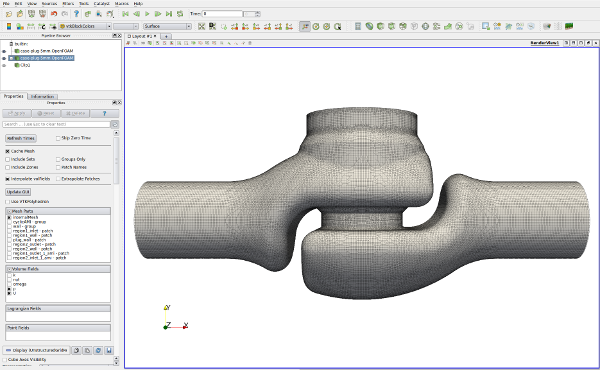This screenshot has height=370, width=600.
Task: Switch to the Information tab
Action: (x=42, y=96)
